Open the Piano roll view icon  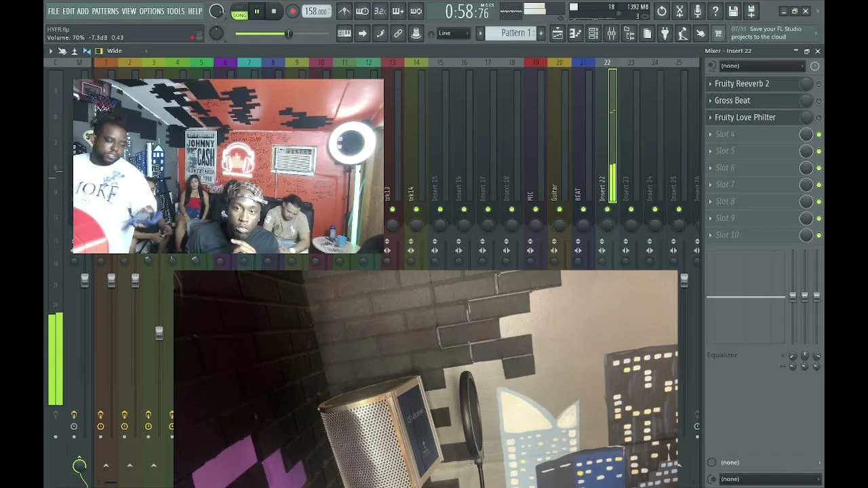point(575,33)
